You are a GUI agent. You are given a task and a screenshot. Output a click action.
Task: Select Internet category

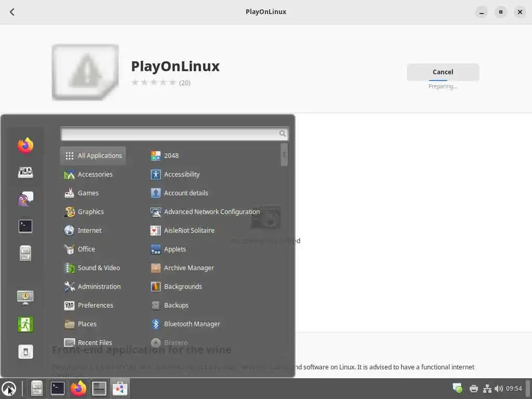pos(83,230)
